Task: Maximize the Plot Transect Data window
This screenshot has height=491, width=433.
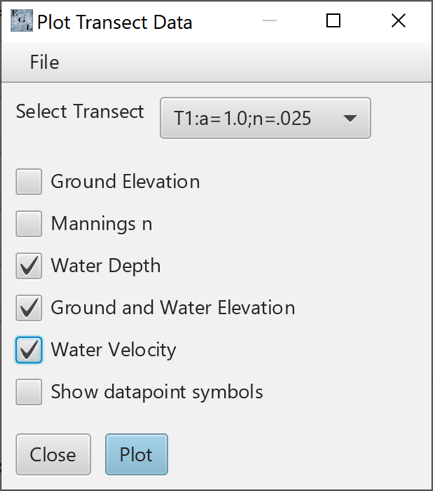Action: click(x=333, y=21)
